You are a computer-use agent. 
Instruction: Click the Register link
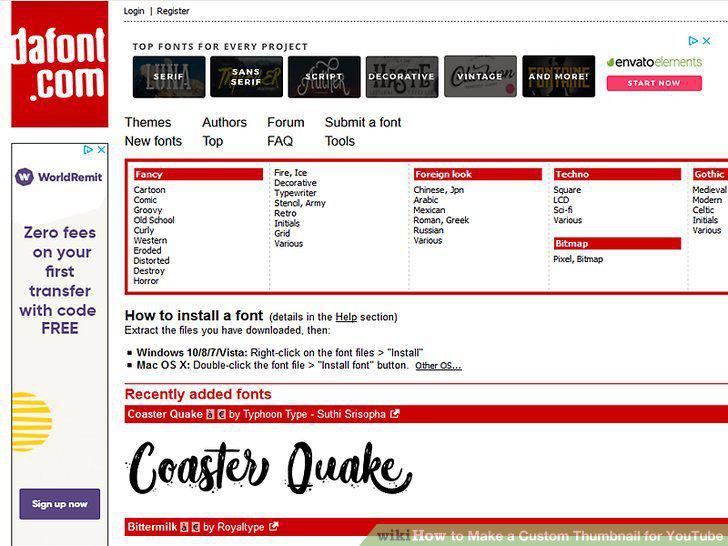click(x=173, y=11)
